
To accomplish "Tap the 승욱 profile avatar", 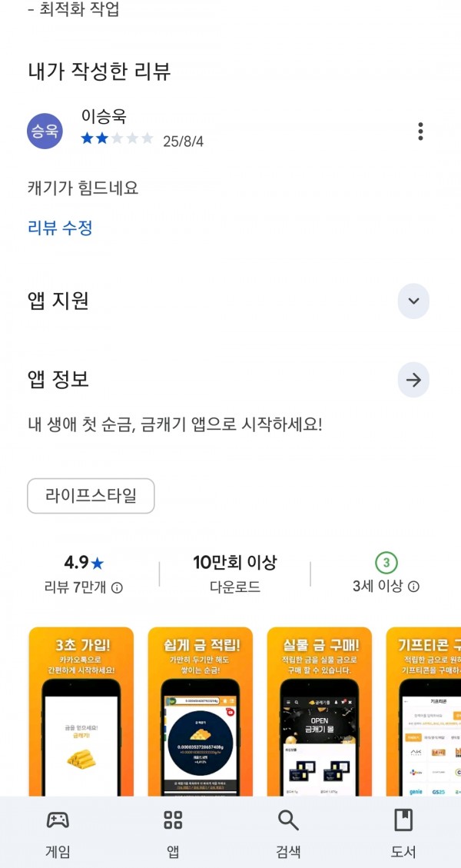I will (45, 131).
